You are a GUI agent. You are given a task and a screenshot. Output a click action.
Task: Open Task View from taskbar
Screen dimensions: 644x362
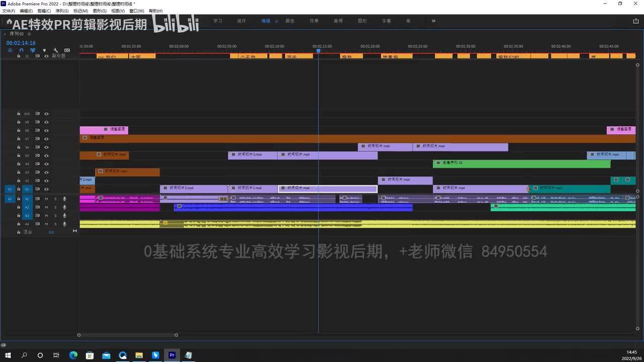pos(56,355)
